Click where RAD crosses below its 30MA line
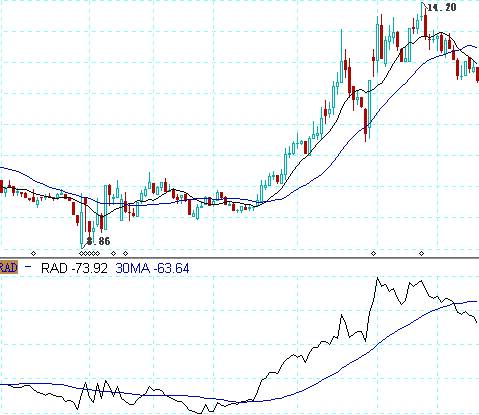Image resolution: width=479 pixels, height=415 pixels. click(x=454, y=303)
